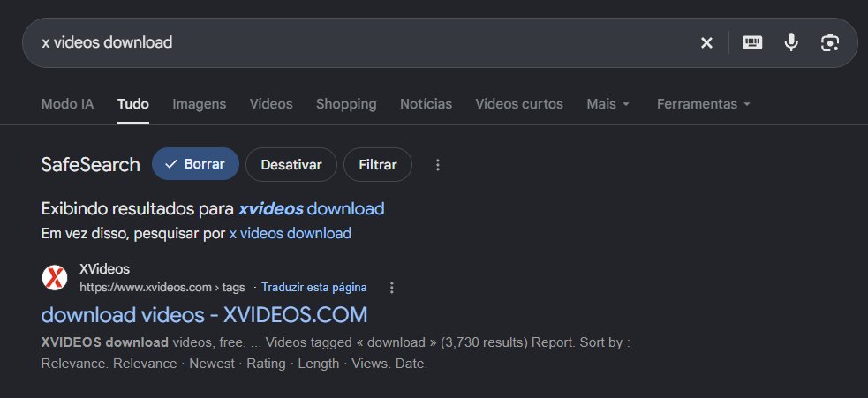Click the XVideos site favicon
Viewport: 868px width, 398px height.
pos(55,278)
